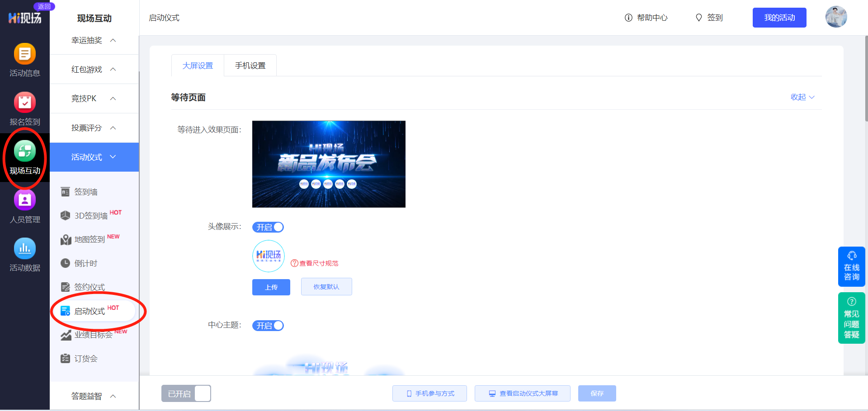Collapse the 等待页面 panel via 收起
Screen dimensions: 868x411
point(802,97)
